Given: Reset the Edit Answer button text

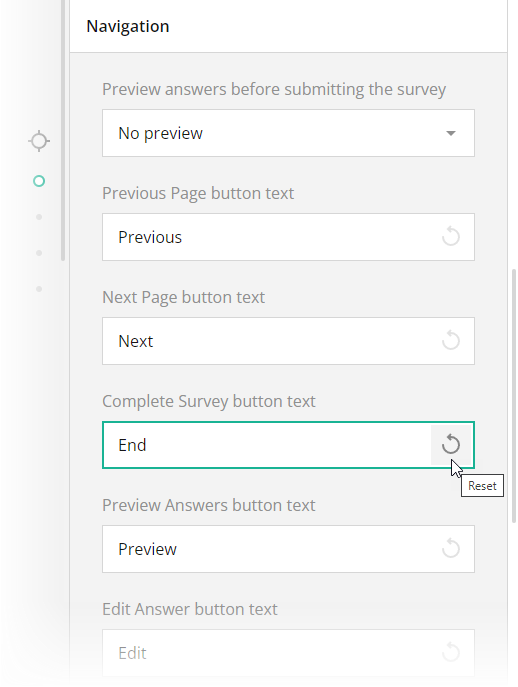Looking at the screenshot, I should (x=451, y=653).
